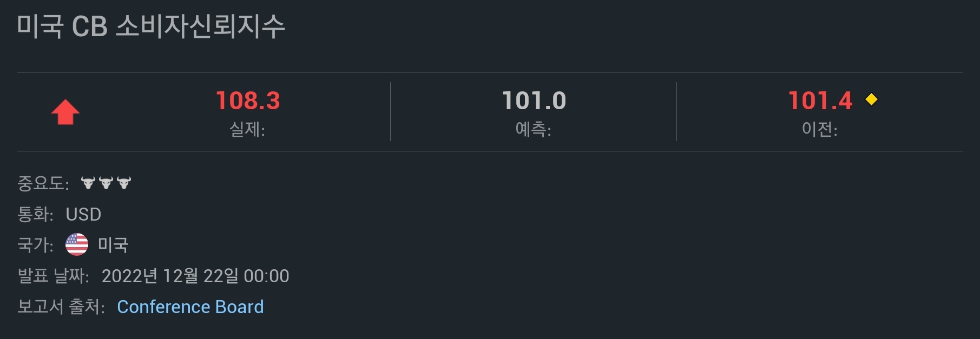The width and height of the screenshot is (980, 339).
Task: Click the yellow diamond revision marker
Action: 871,99
